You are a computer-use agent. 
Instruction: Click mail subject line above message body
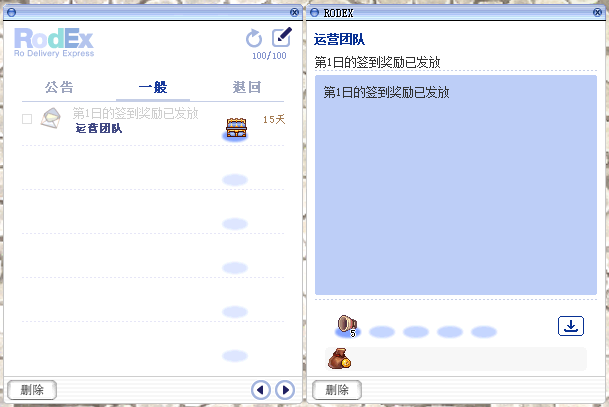(377, 62)
